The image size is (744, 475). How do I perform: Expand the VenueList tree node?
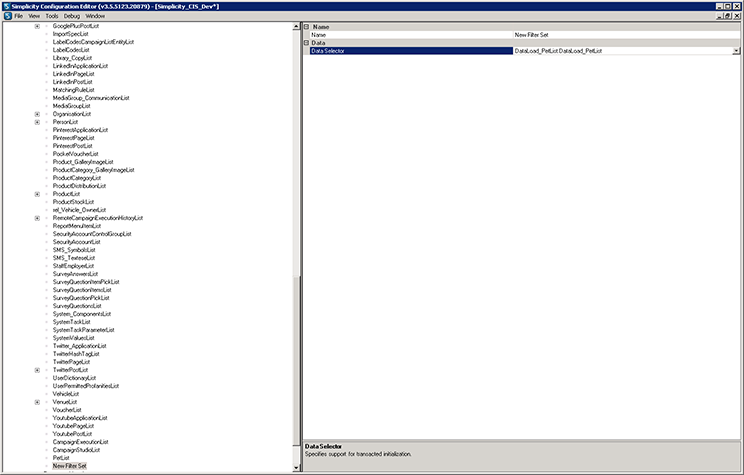coord(37,402)
